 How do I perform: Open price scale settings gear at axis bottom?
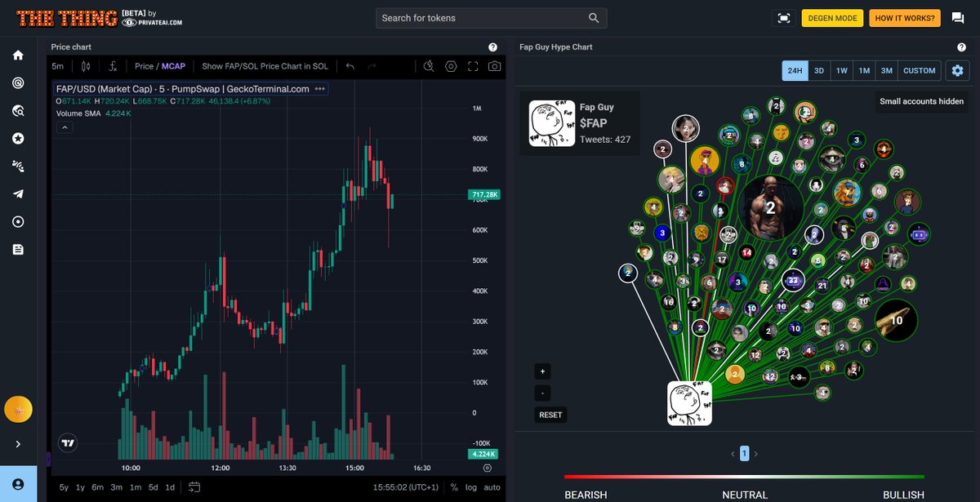click(x=488, y=468)
